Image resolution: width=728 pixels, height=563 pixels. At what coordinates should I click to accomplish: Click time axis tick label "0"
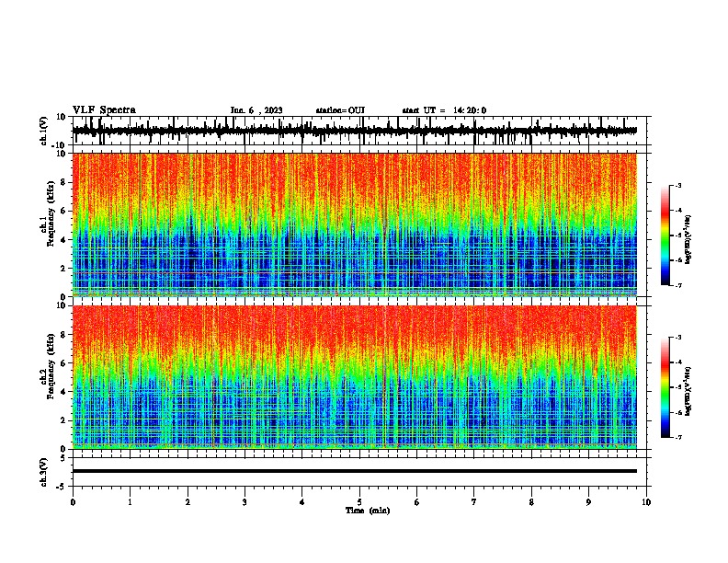(73, 502)
